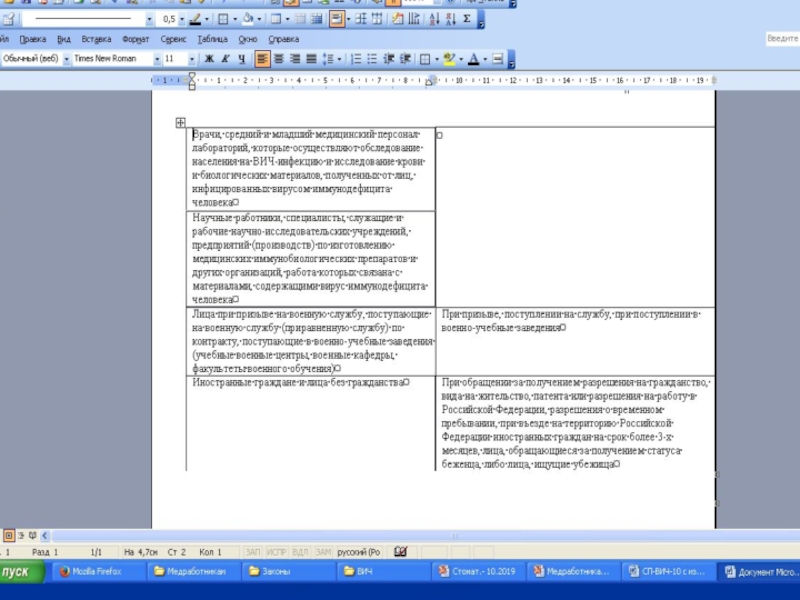Sort the table descending

click(x=451, y=19)
